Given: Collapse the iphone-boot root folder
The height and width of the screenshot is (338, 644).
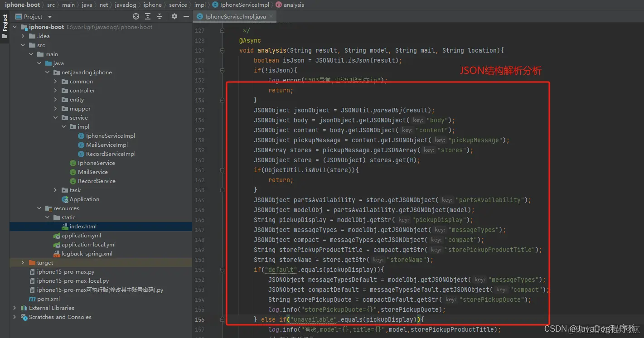Looking at the screenshot, I should 15,27.
